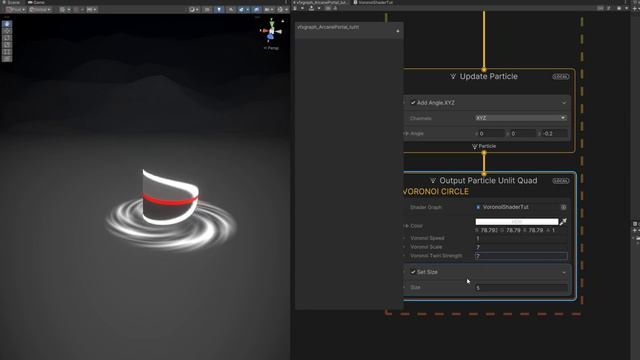Screen dimensions: 640x360
Task: Click the Output Particle Unlit Quad title
Action: point(488,180)
